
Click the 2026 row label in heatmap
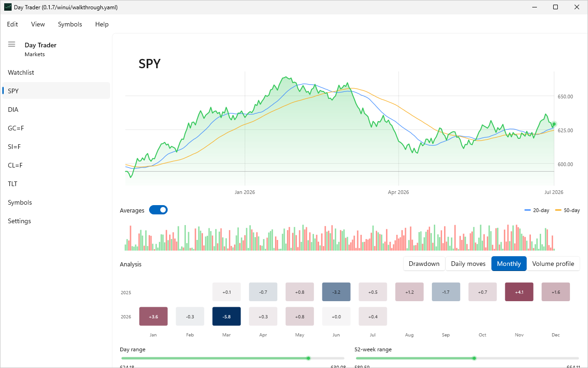pos(126,317)
